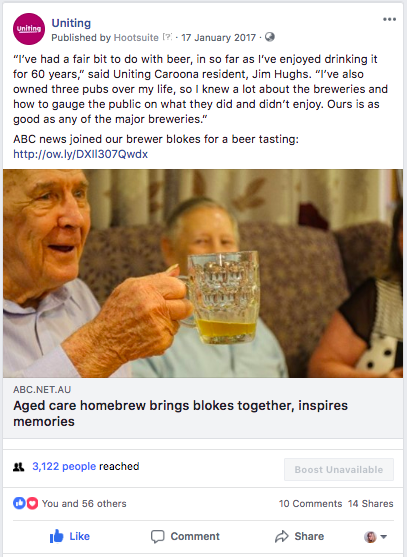
Task: Click the Hootsuite question mark info icon
Action: point(167,37)
